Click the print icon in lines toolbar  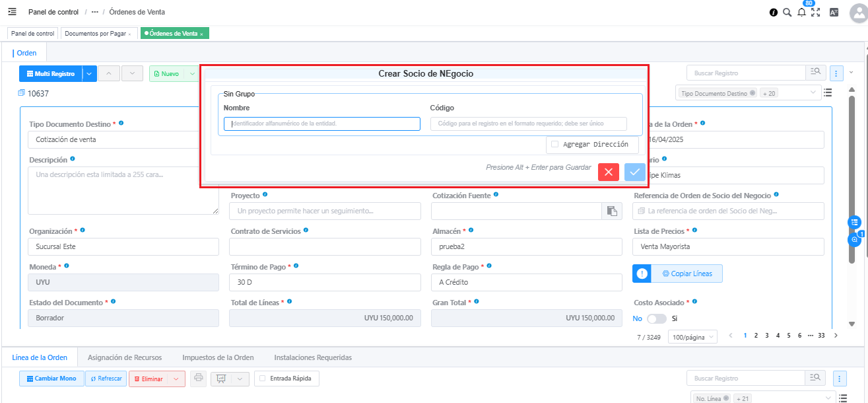[x=198, y=379]
